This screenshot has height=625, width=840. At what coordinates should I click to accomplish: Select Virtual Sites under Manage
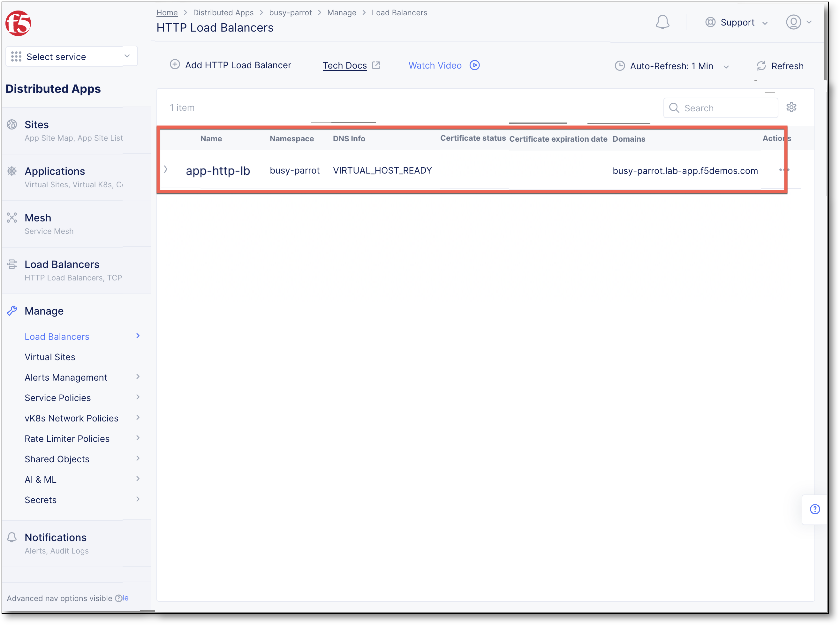pos(50,357)
